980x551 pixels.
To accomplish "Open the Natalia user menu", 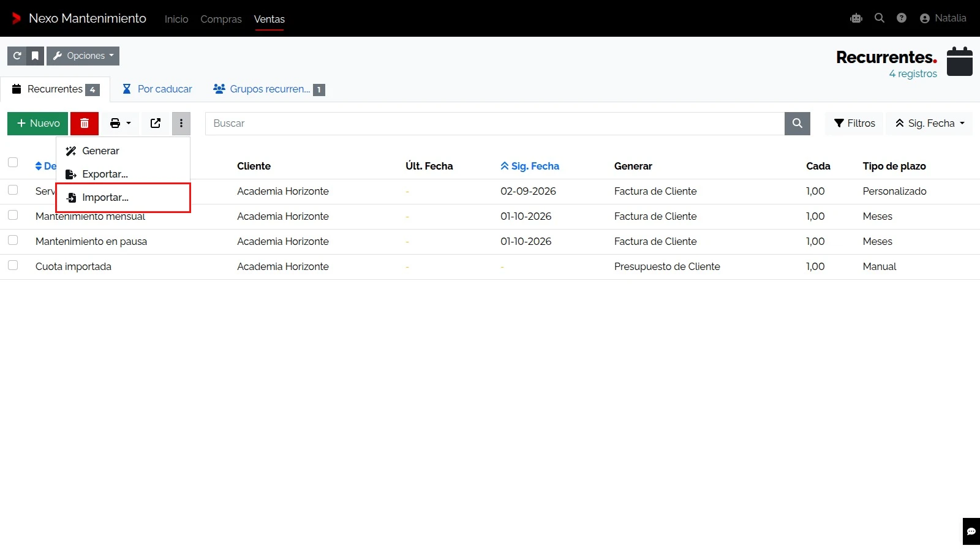I will (x=943, y=18).
